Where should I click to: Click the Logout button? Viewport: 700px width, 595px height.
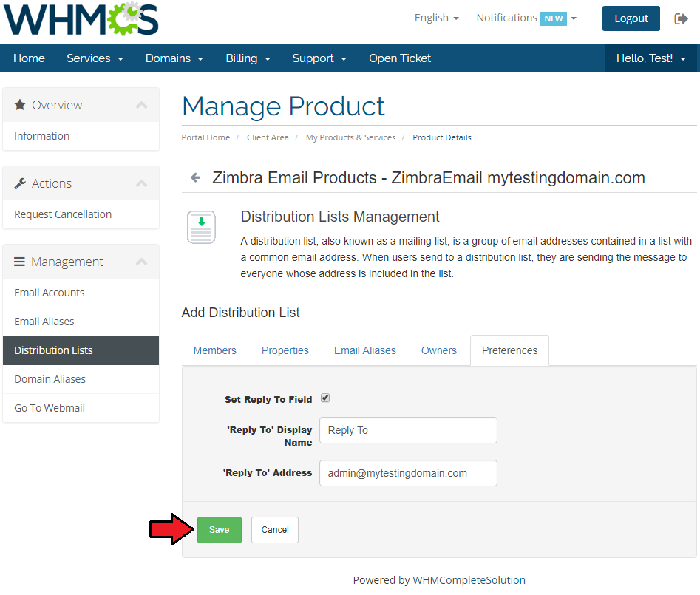click(631, 18)
